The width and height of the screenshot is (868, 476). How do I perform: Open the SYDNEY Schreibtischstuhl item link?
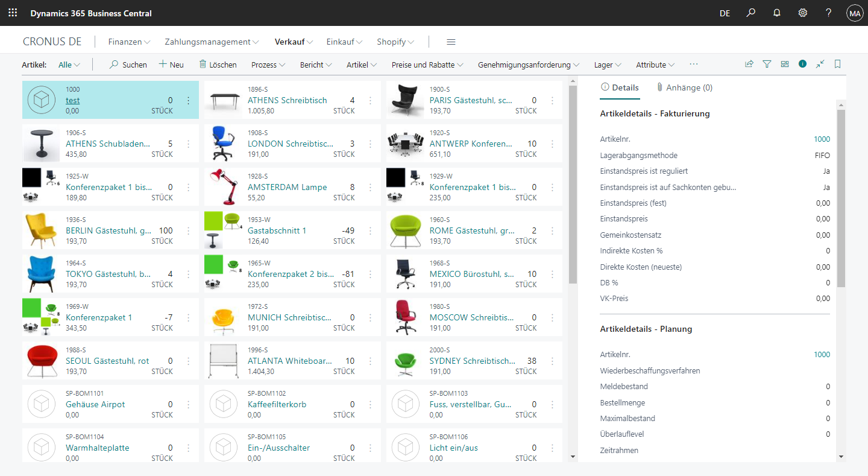pyautogui.click(x=473, y=361)
